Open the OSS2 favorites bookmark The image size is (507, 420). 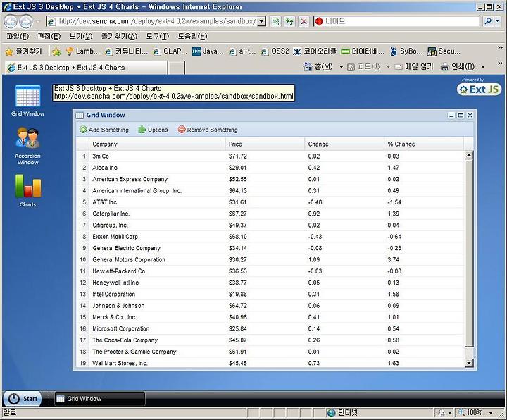tap(275, 51)
